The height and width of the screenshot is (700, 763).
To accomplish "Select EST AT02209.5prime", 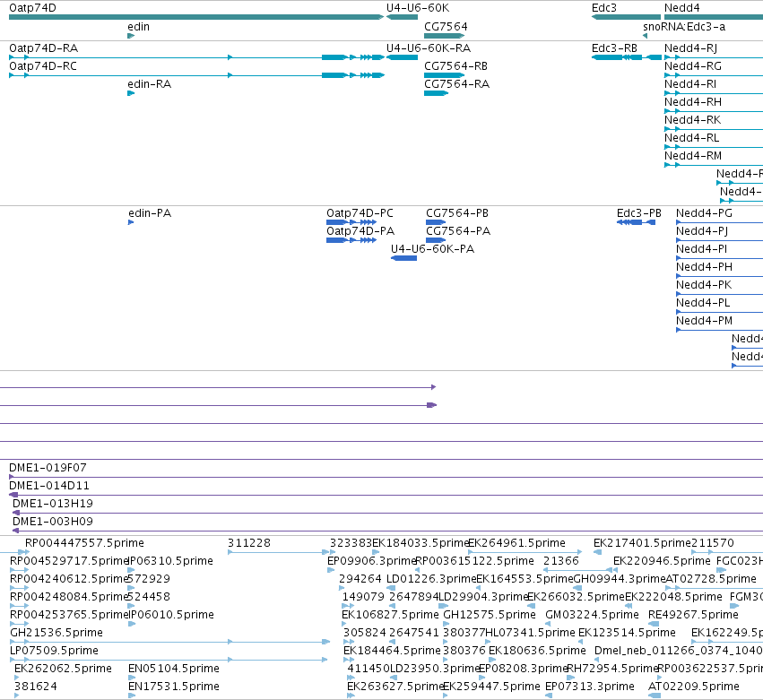I will tap(693, 687).
